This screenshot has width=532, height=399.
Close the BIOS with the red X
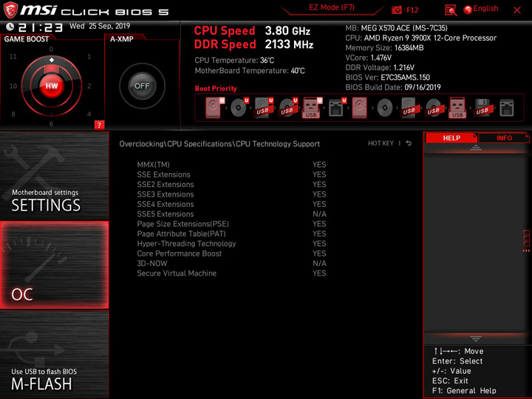coord(517,10)
